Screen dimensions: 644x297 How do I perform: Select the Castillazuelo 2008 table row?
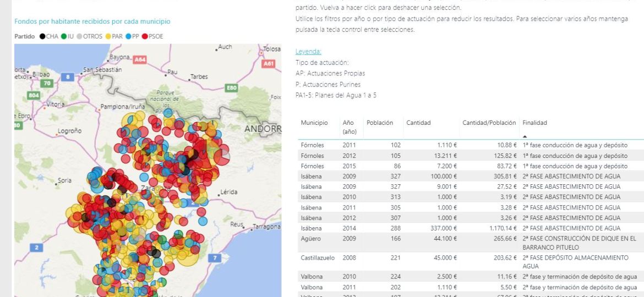click(x=440, y=257)
